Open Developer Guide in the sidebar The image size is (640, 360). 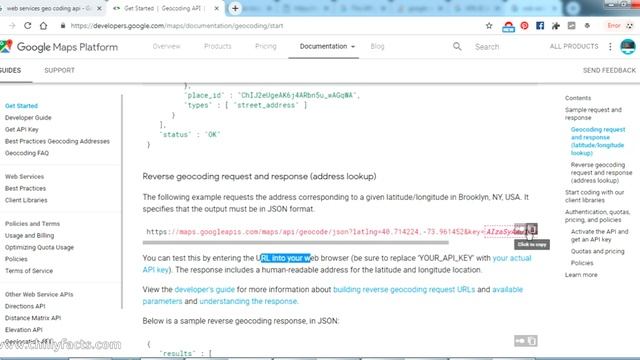pyautogui.click(x=28, y=118)
